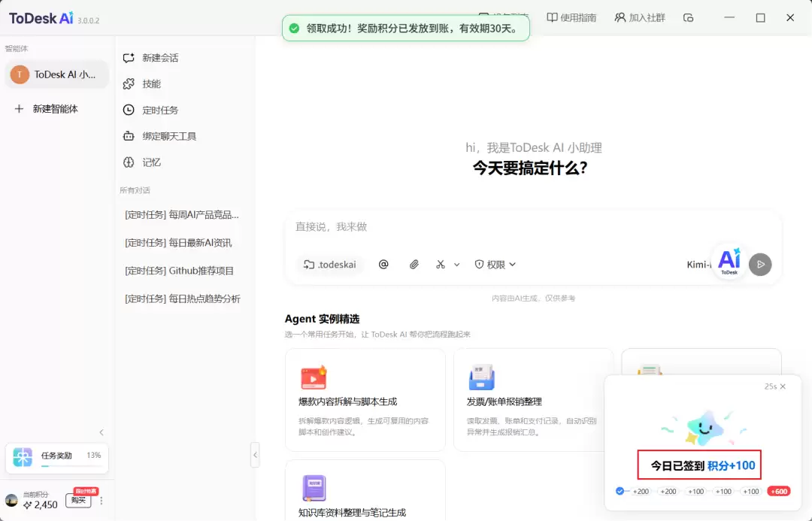This screenshot has width=812, height=521.
Task: Click the Agent 实例精选 heading
Action: pyautogui.click(x=322, y=319)
